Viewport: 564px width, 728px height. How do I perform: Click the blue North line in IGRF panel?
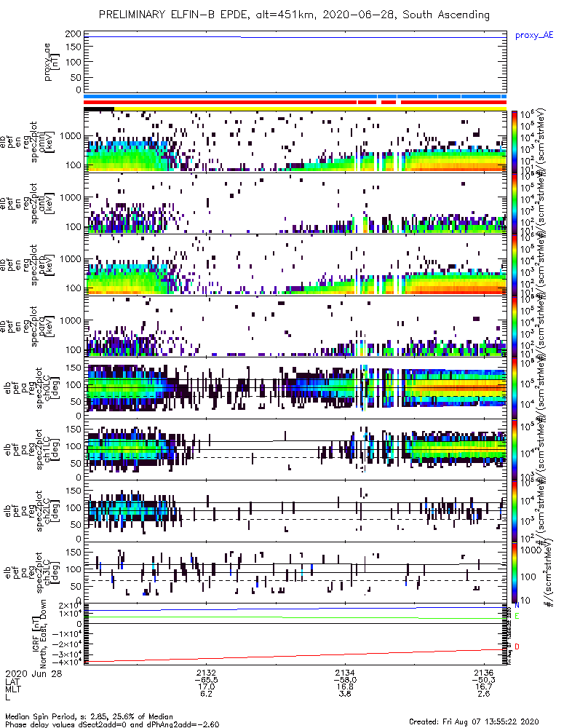click(x=295, y=609)
